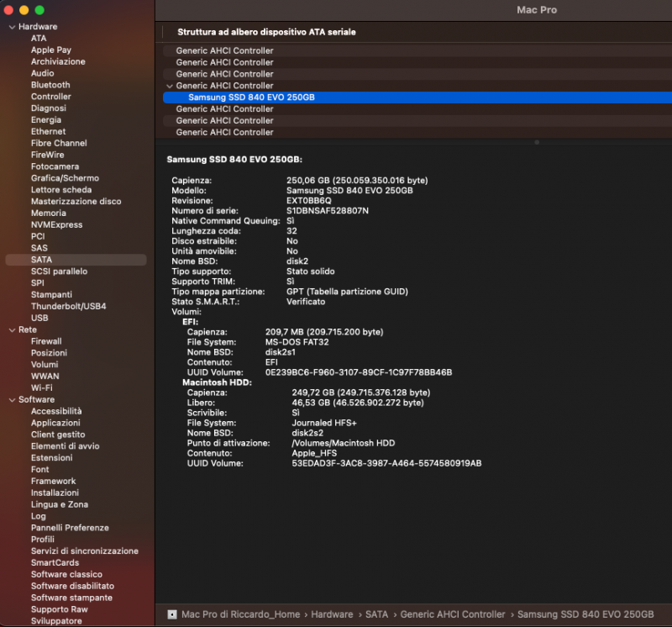Click the device icon in the breadcrumb bar
This screenshot has height=627, width=672.
click(174, 614)
